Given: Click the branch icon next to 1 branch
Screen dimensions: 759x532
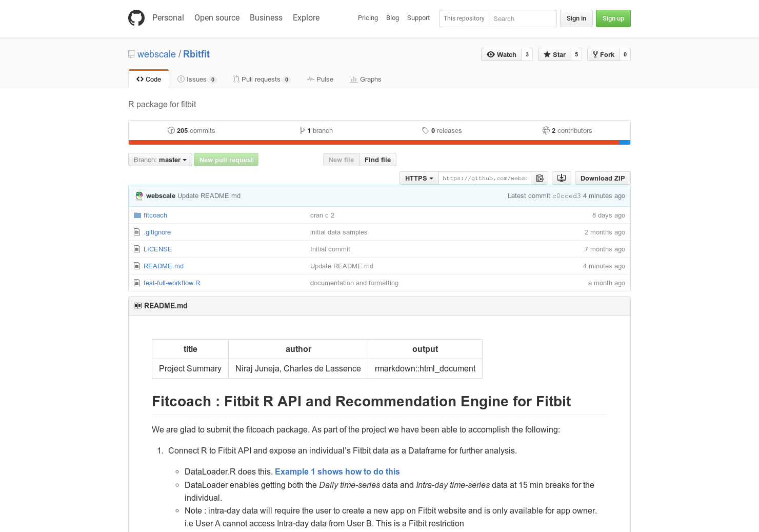Looking at the screenshot, I should coord(303,130).
